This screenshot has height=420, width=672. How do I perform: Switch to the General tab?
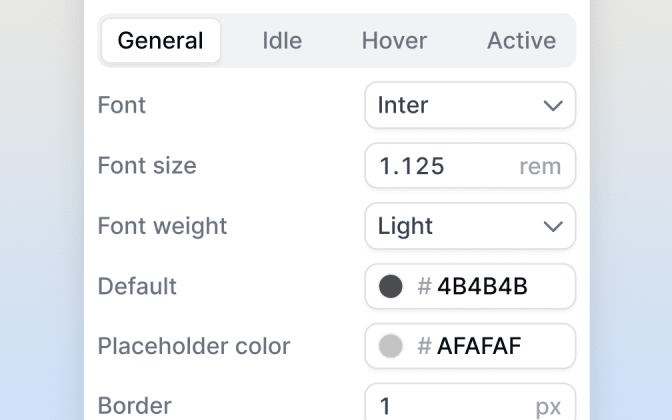pos(161,41)
